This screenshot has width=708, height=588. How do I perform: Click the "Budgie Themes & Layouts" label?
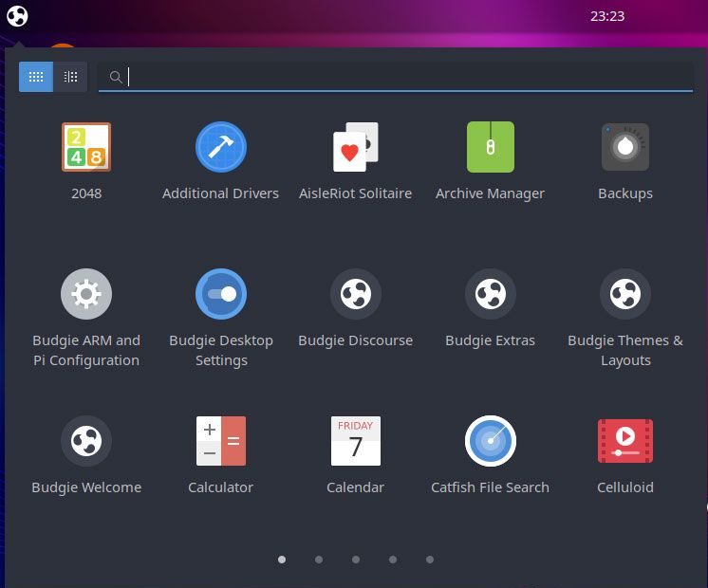pyautogui.click(x=624, y=350)
